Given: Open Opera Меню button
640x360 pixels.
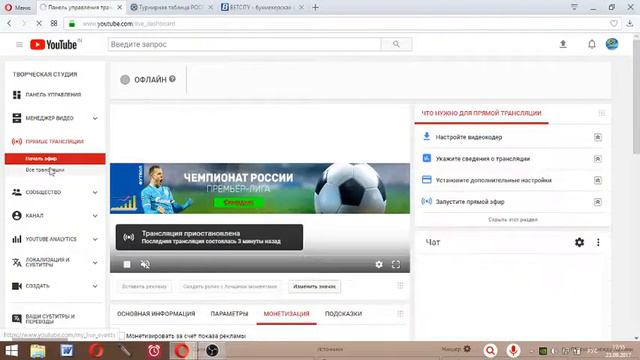Looking at the screenshot, I should 17,7.
